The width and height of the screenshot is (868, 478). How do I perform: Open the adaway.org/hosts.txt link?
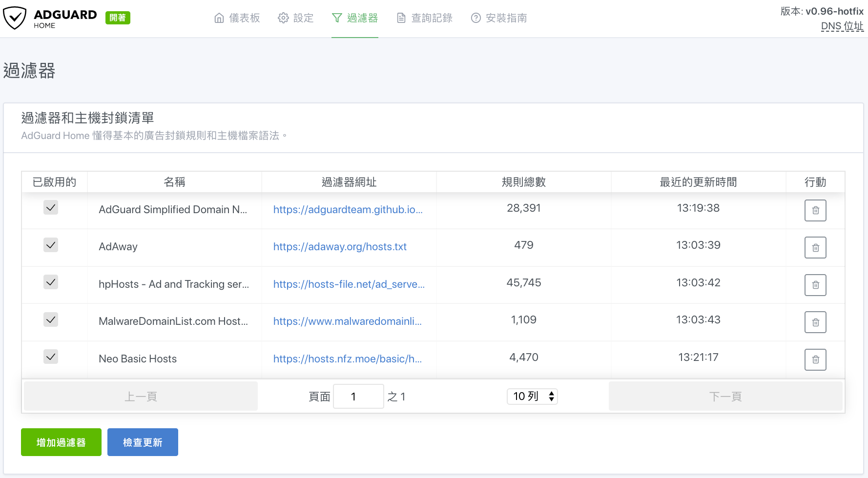pos(340,247)
